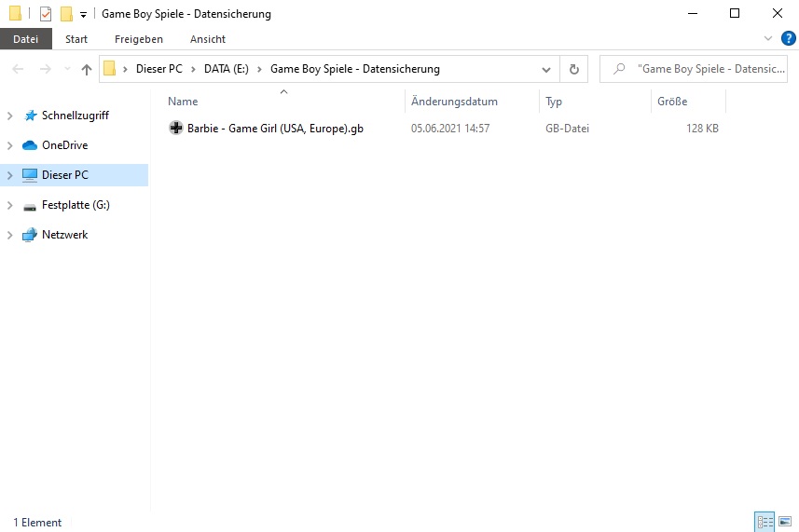Open the Ansicht ribbon tab

207,39
